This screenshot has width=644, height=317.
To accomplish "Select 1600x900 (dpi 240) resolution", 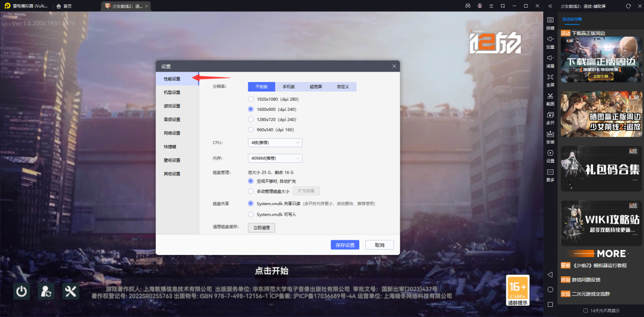I will click(x=250, y=109).
